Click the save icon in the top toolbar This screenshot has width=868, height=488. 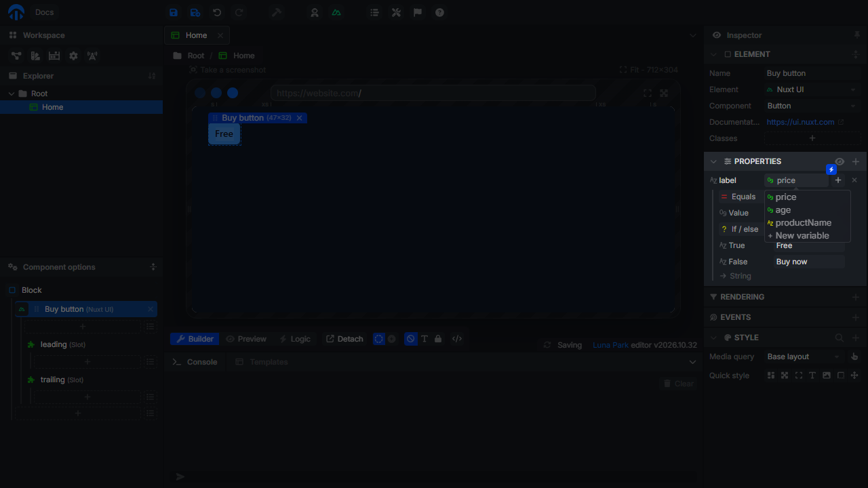[x=174, y=12]
